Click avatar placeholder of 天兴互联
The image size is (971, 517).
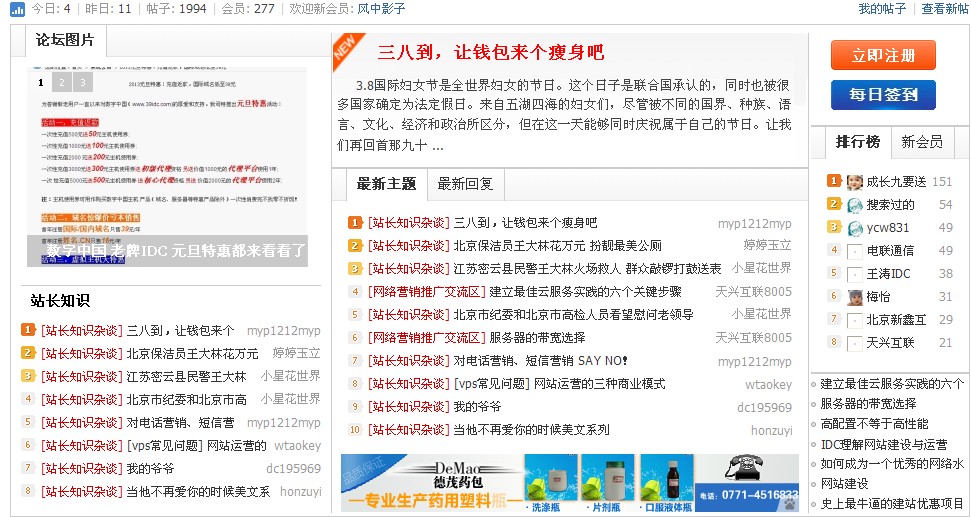855,342
